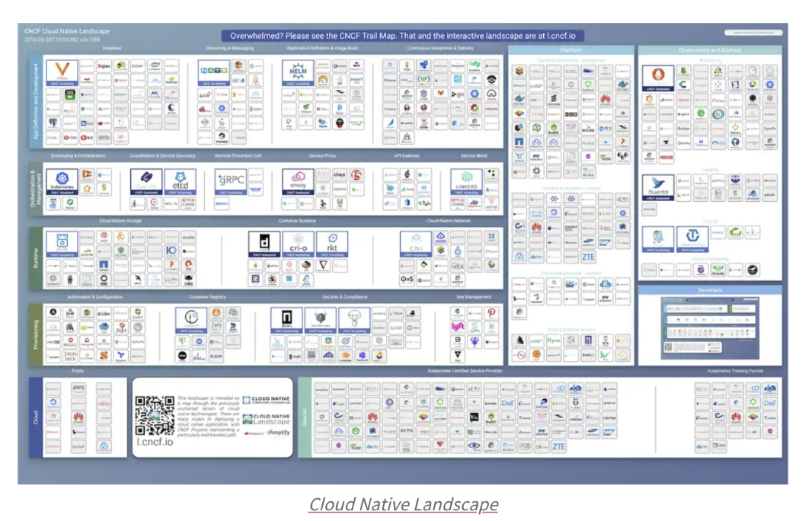
Task: Open the Open Policy Agent card
Action: tap(321, 321)
